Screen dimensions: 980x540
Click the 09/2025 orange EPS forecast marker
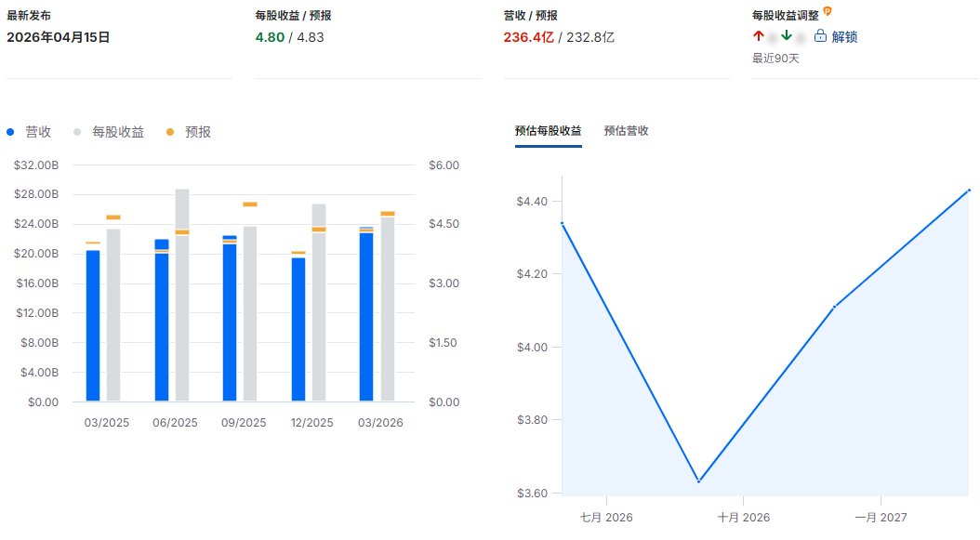[x=250, y=204]
